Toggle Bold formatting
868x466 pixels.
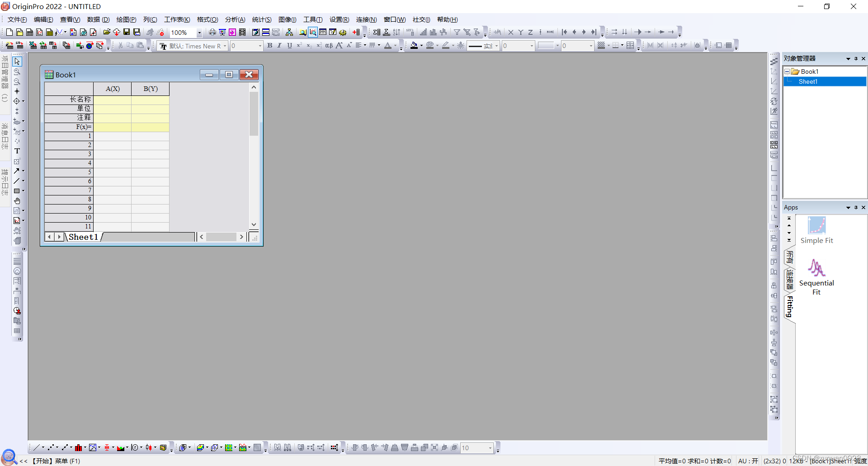click(x=270, y=45)
